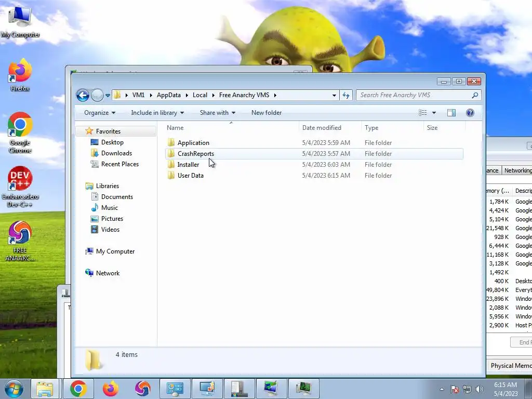Screen dimensions: 532x399
Task: Click the VM1 breadcrumb segment
Action: (x=138, y=95)
